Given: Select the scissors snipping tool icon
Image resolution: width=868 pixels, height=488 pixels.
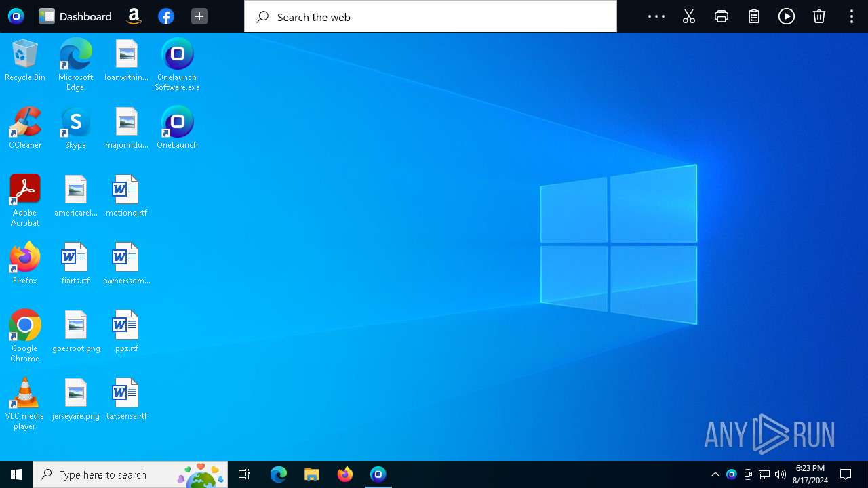Looking at the screenshot, I should [x=689, y=16].
